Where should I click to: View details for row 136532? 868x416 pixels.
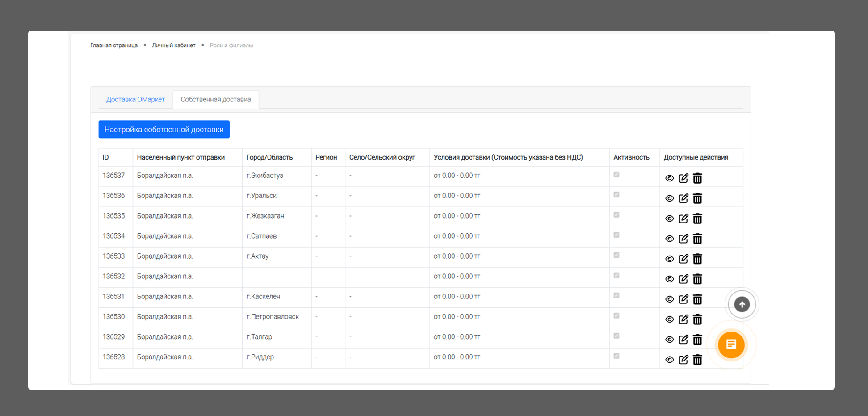click(x=669, y=279)
